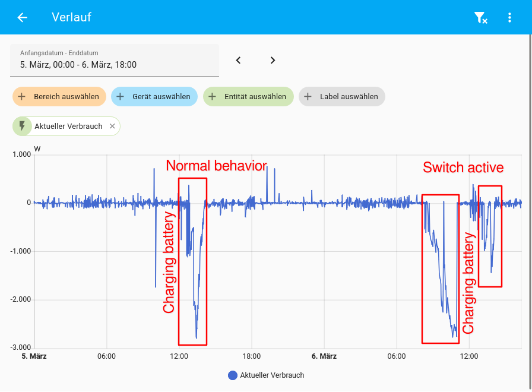Click the plus icon on Label auswählen

pyautogui.click(x=308, y=96)
